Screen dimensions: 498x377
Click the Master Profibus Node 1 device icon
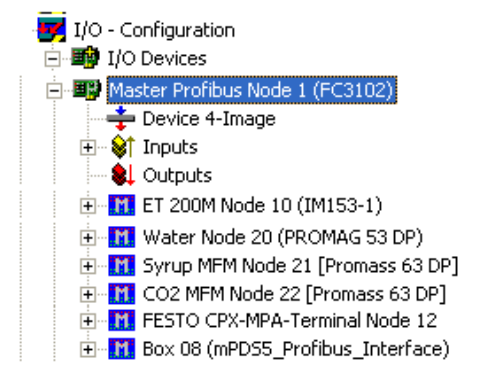(87, 89)
